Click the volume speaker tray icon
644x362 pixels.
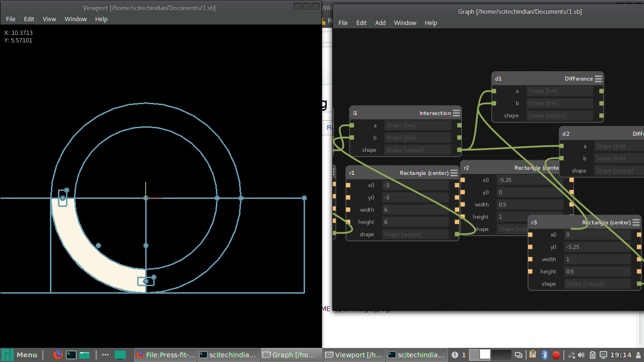(581, 355)
